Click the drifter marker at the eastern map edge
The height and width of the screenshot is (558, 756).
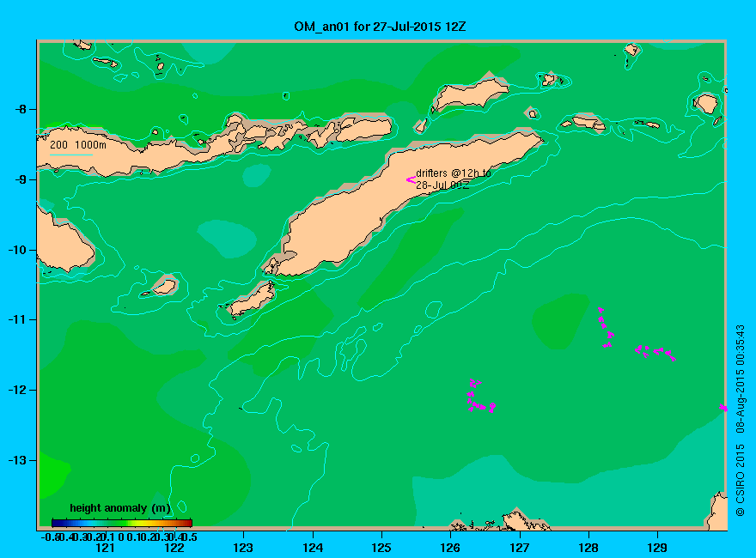pyautogui.click(x=723, y=408)
